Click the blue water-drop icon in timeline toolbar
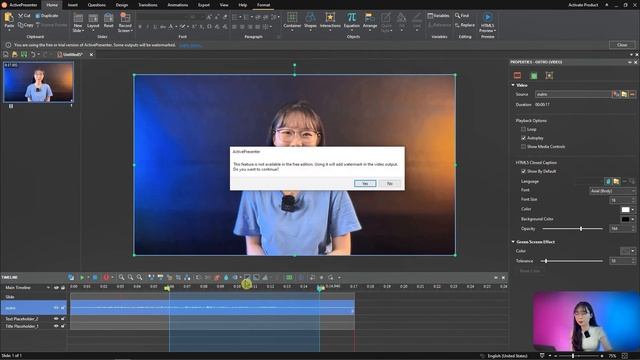This screenshot has width=640, height=360. [226, 278]
